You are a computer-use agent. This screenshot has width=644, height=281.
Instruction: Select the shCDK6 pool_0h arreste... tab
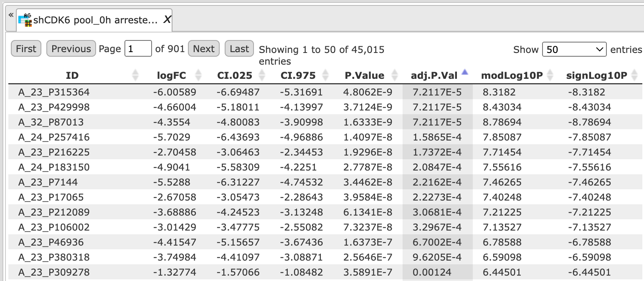click(x=95, y=20)
